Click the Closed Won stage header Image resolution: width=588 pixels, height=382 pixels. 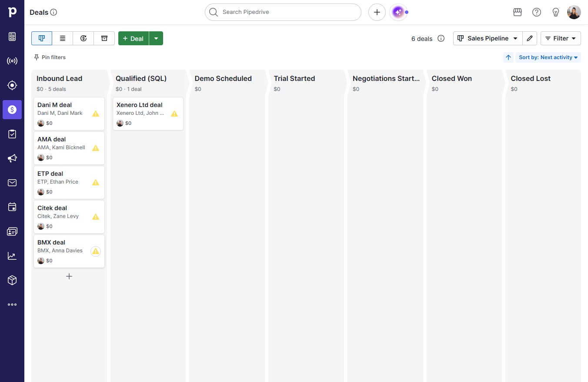pos(452,79)
